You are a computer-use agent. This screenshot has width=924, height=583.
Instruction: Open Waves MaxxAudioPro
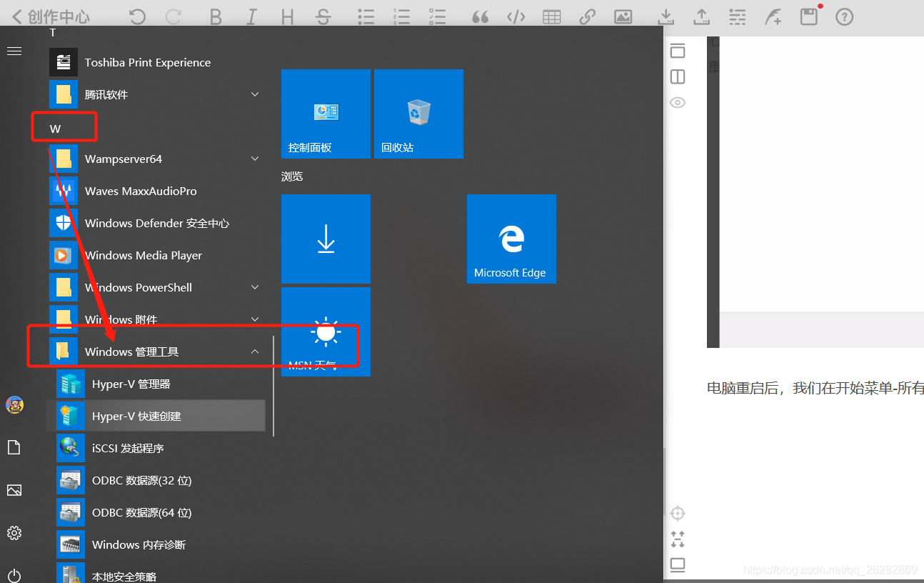click(157, 191)
